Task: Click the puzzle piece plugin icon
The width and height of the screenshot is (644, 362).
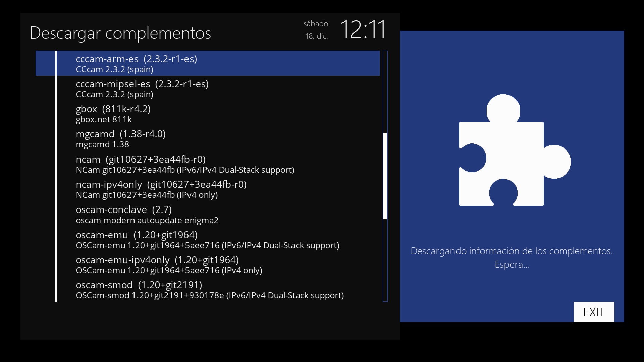Action: pos(515,150)
